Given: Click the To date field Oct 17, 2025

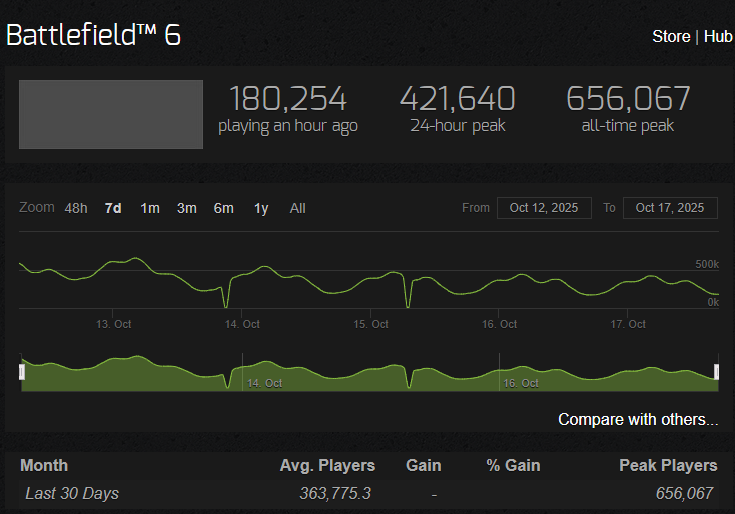Looking at the screenshot, I should [670, 208].
